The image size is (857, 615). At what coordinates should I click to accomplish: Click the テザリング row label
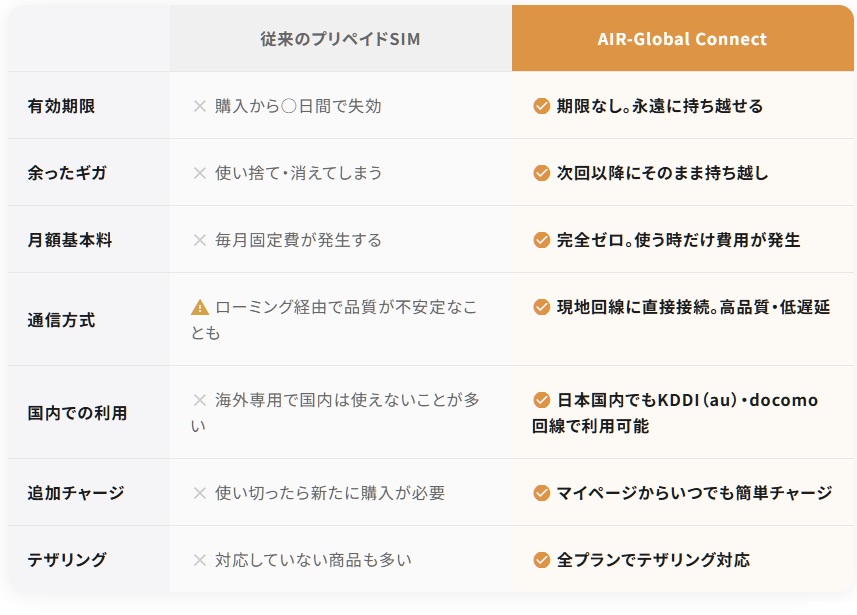coord(67,560)
